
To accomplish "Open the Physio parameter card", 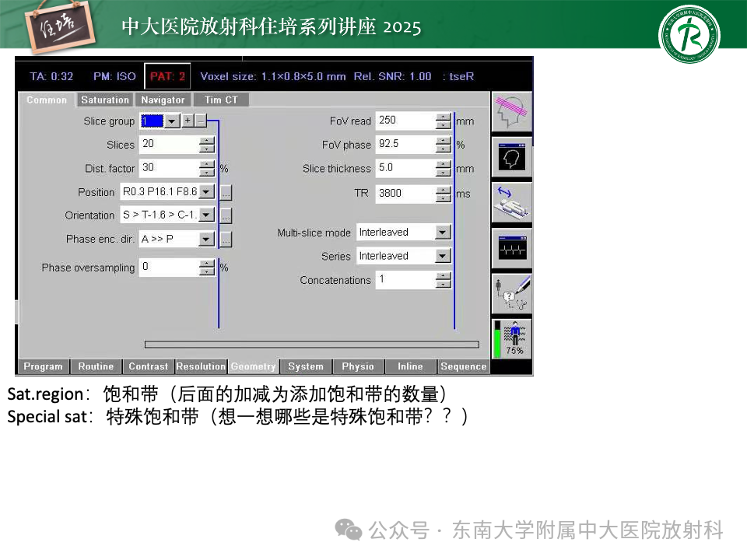I will point(358,366).
